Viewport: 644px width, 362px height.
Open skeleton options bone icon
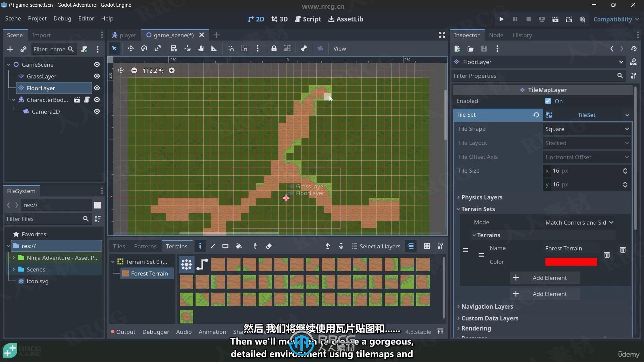pyautogui.click(x=304, y=49)
